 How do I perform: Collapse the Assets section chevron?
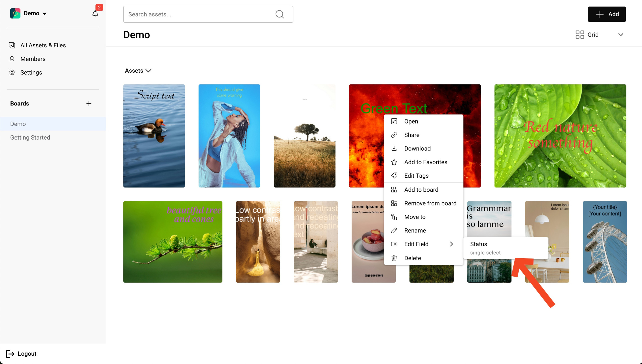click(x=148, y=71)
